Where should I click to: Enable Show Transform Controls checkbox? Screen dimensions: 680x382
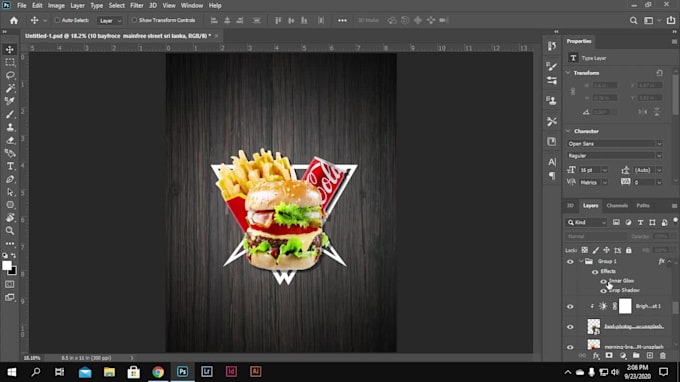pos(134,20)
